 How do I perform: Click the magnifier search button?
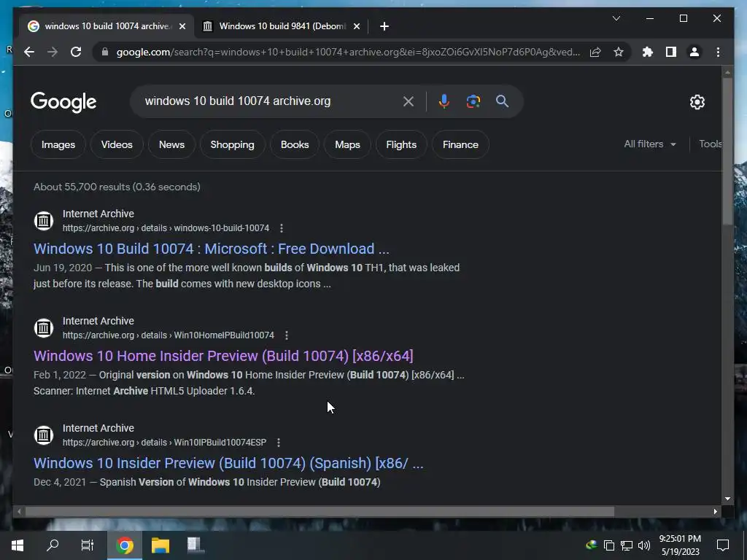502,101
